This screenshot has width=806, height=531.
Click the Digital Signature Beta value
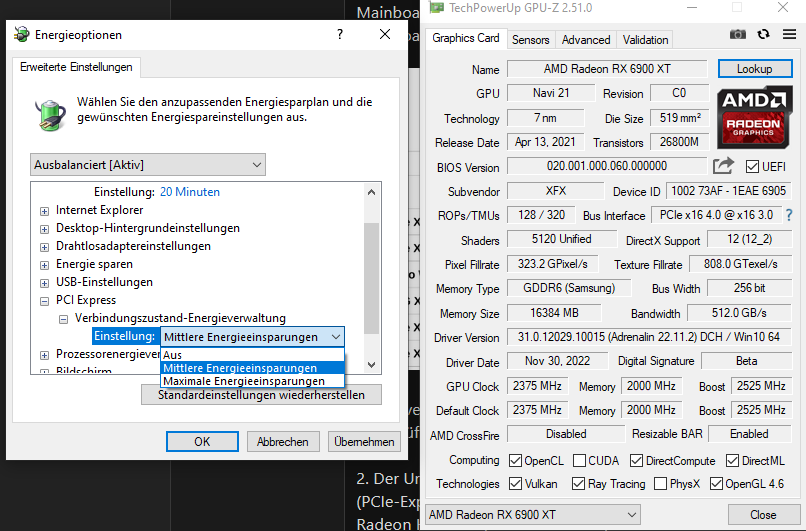[746, 361]
